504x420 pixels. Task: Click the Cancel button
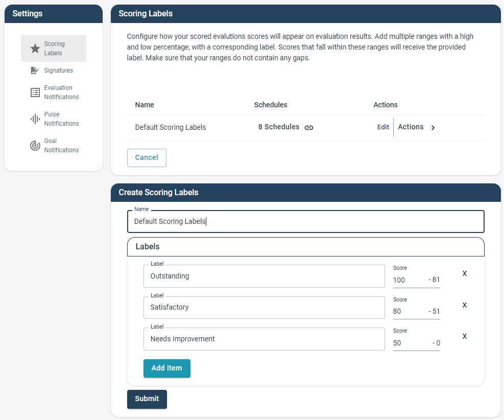coord(147,158)
